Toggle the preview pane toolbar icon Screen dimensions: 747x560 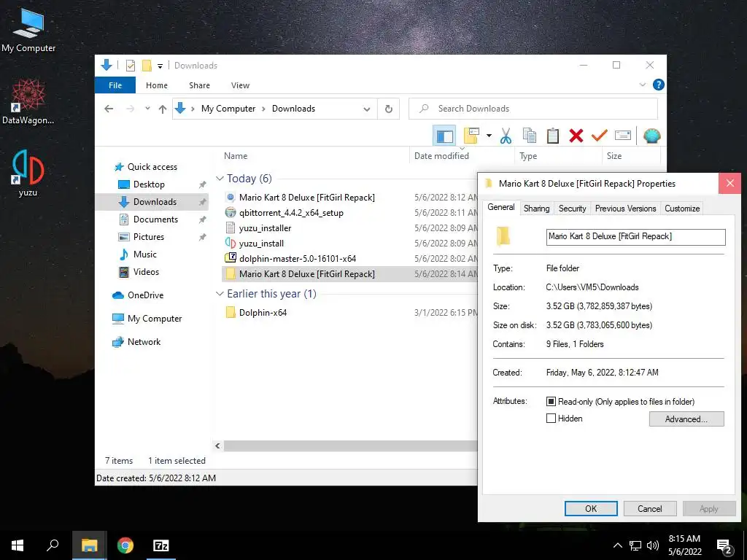(444, 136)
